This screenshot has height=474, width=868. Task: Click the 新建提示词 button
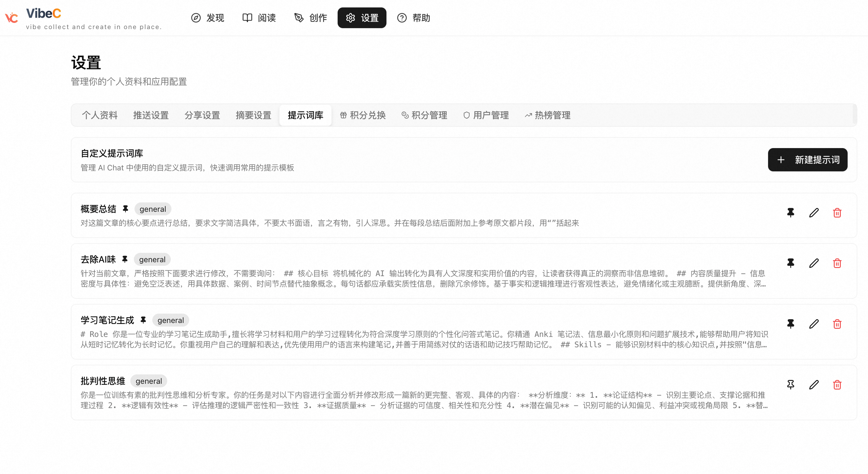point(807,160)
